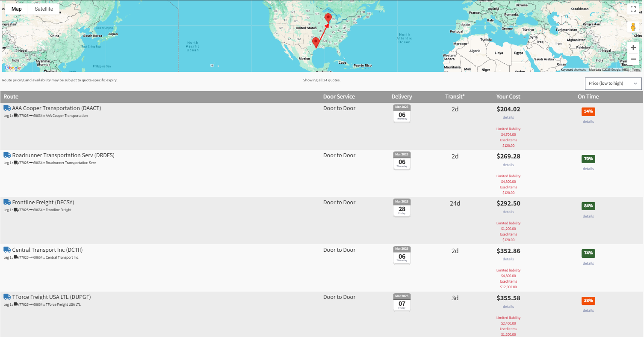Click the $269.28 cost amount
Screen dimensions: 644x337
pos(508,156)
